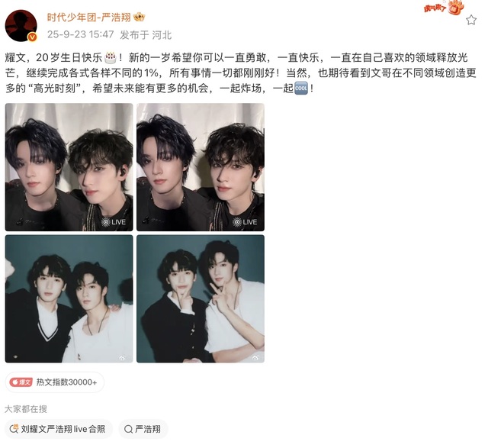Open 时代少年团-严浩翔 username link
The height and width of the screenshot is (448, 488).
coord(89,17)
